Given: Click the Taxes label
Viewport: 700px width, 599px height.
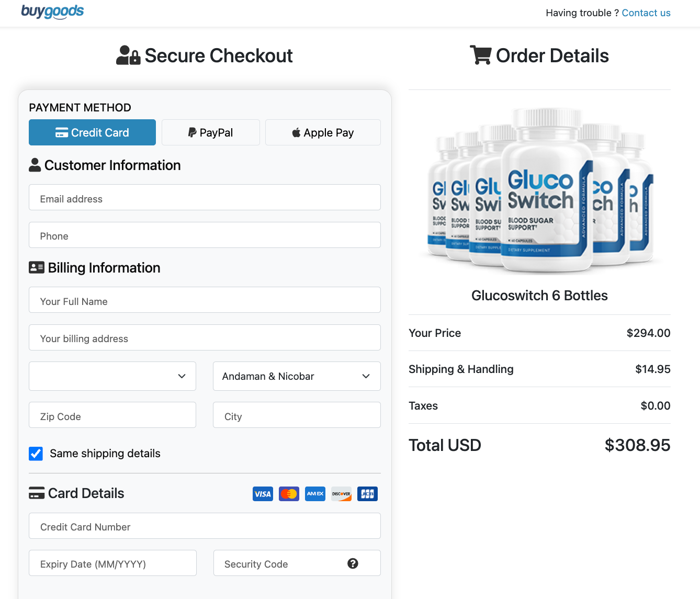Looking at the screenshot, I should (423, 406).
